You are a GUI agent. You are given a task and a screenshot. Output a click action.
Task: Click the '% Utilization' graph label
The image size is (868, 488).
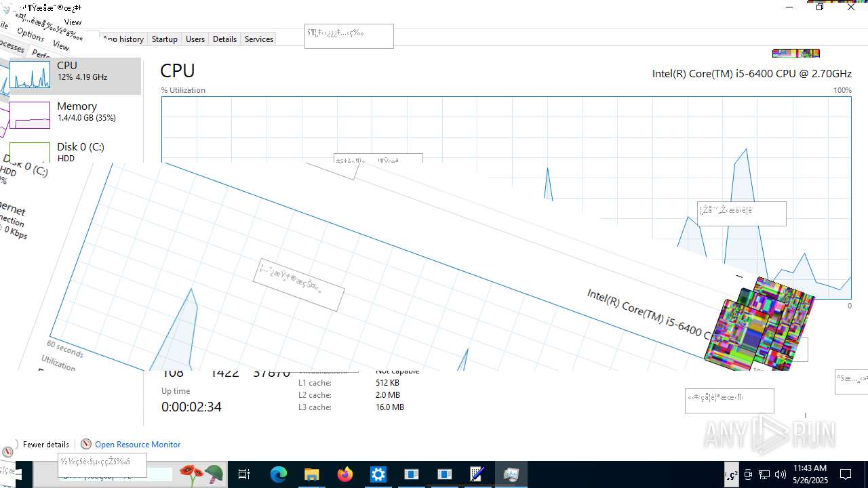click(183, 90)
